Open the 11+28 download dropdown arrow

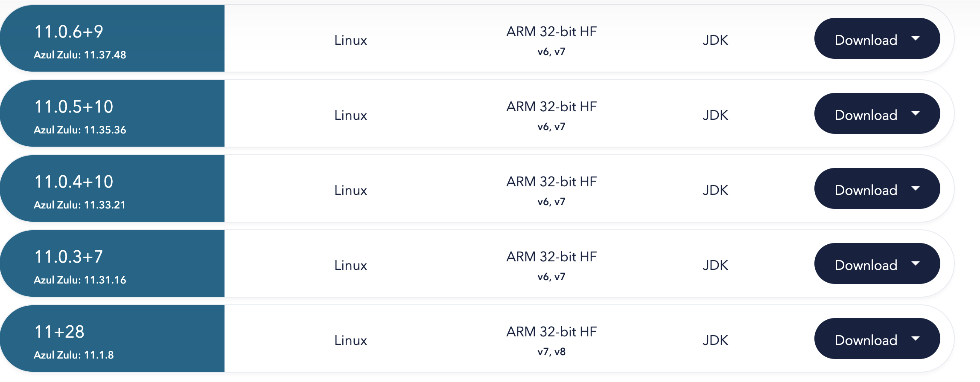[915, 339]
